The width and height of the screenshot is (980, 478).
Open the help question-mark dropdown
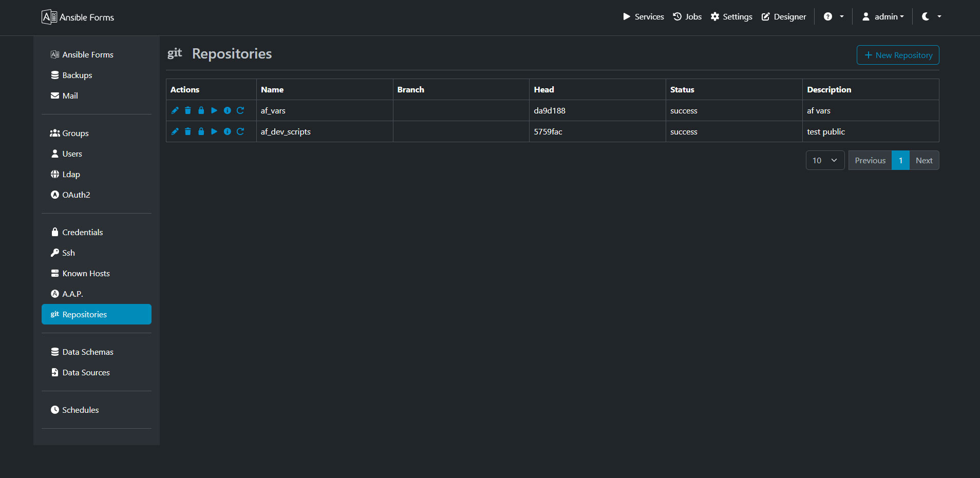click(x=833, y=16)
